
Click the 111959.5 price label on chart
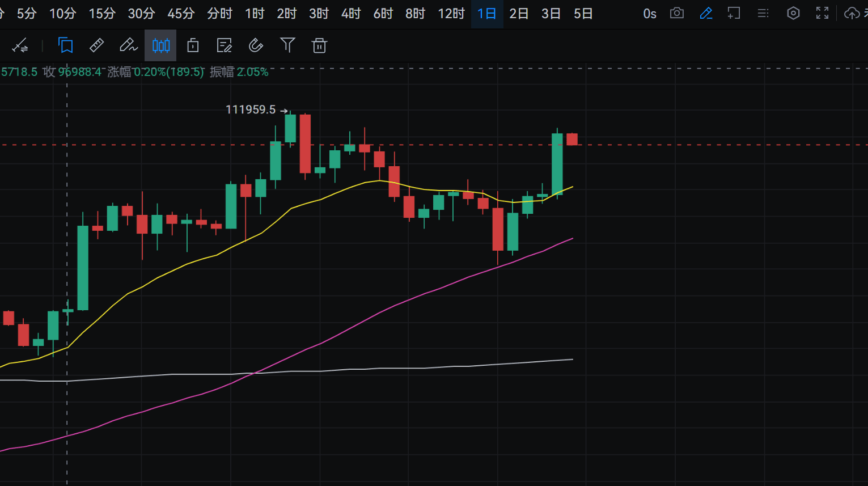252,109
